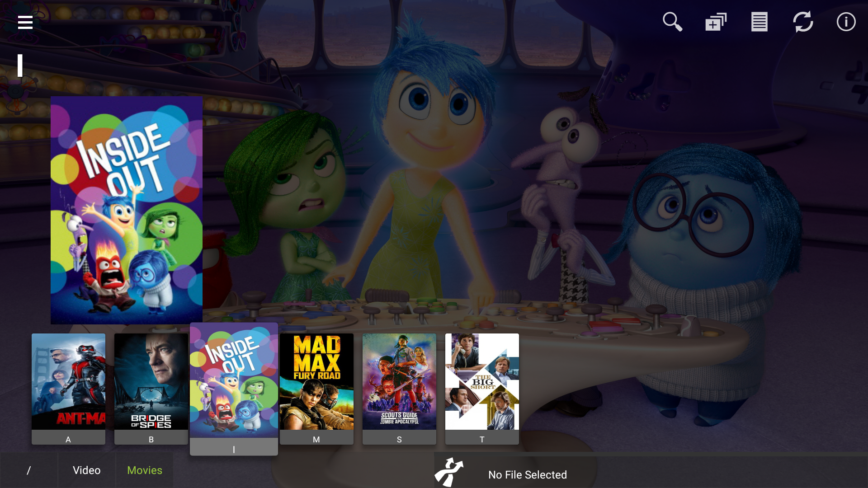
Task: Go to root path slash breadcrumb
Action: click(x=29, y=470)
